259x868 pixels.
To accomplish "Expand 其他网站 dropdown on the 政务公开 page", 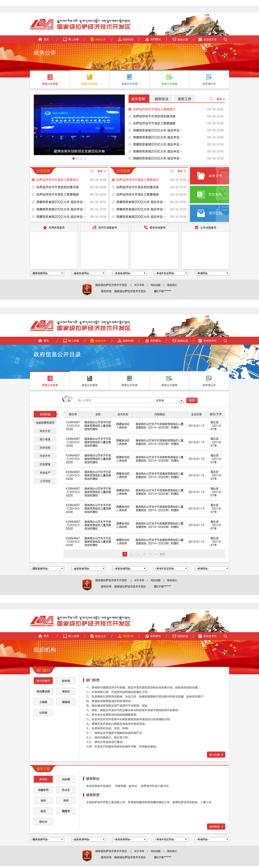I will point(212,273).
